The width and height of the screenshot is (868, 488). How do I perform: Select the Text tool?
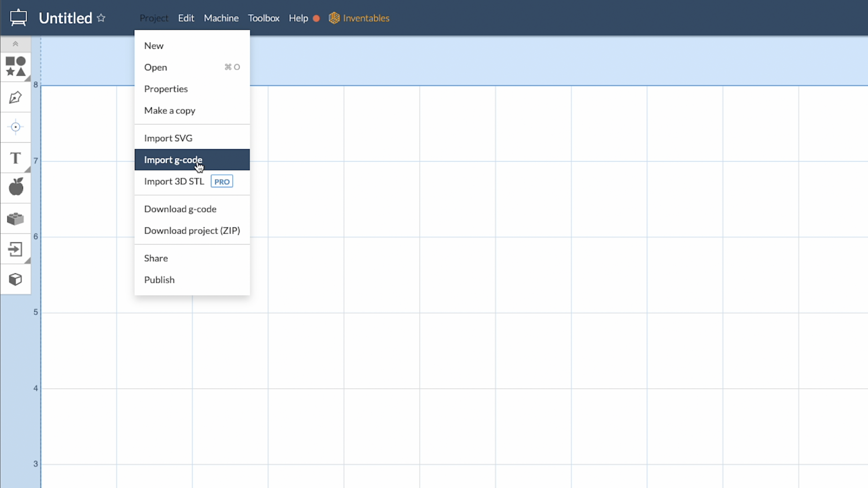[x=16, y=158]
